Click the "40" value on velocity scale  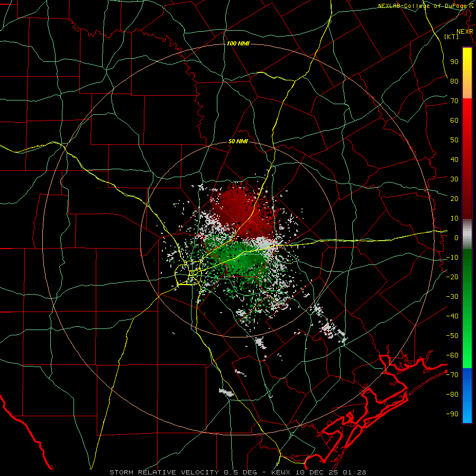click(x=454, y=159)
